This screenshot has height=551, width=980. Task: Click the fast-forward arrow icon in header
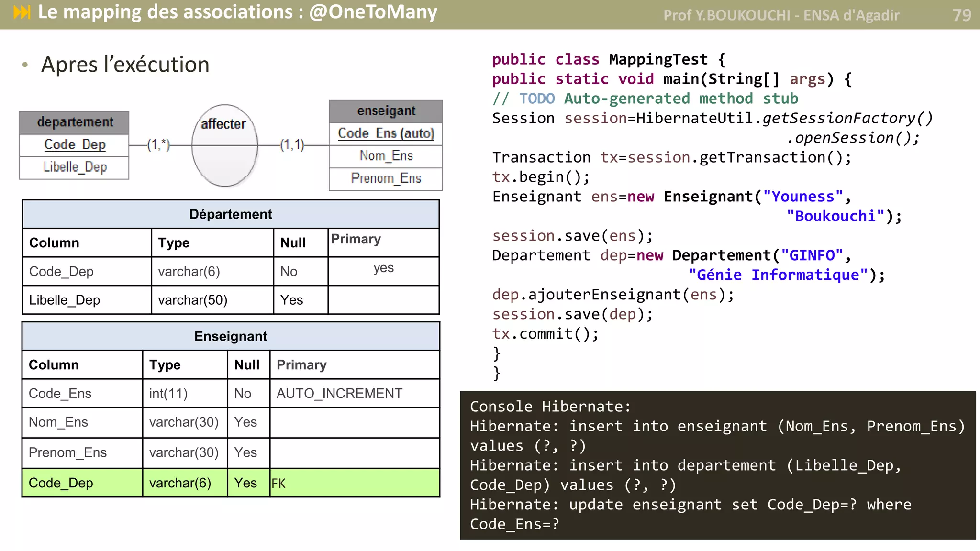point(22,12)
